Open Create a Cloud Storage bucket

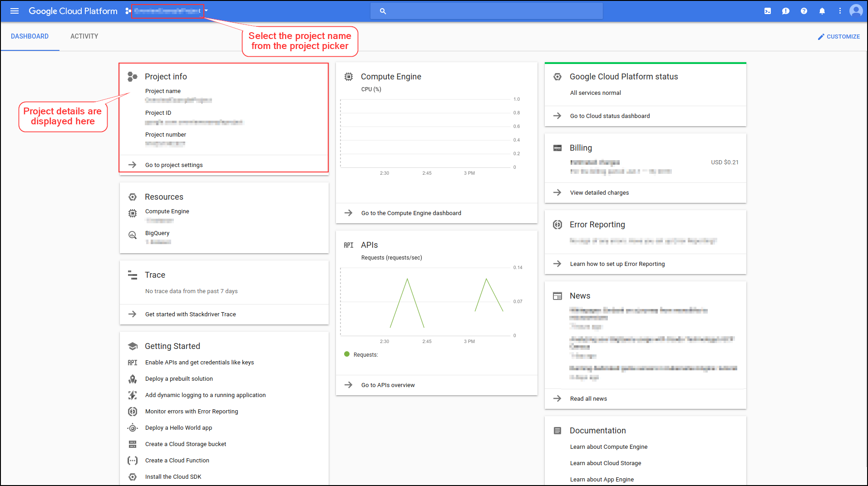186,444
